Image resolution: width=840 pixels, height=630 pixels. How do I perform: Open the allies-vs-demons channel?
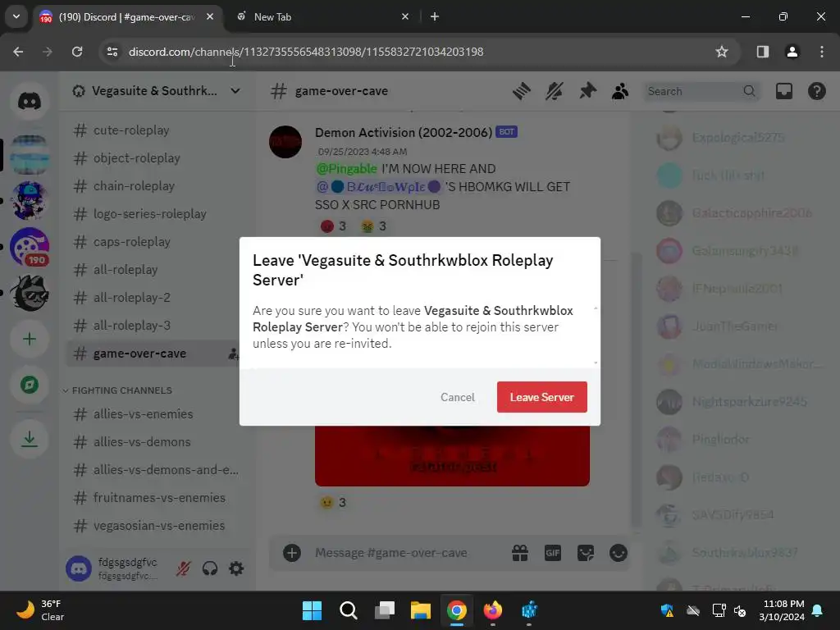pos(142,442)
